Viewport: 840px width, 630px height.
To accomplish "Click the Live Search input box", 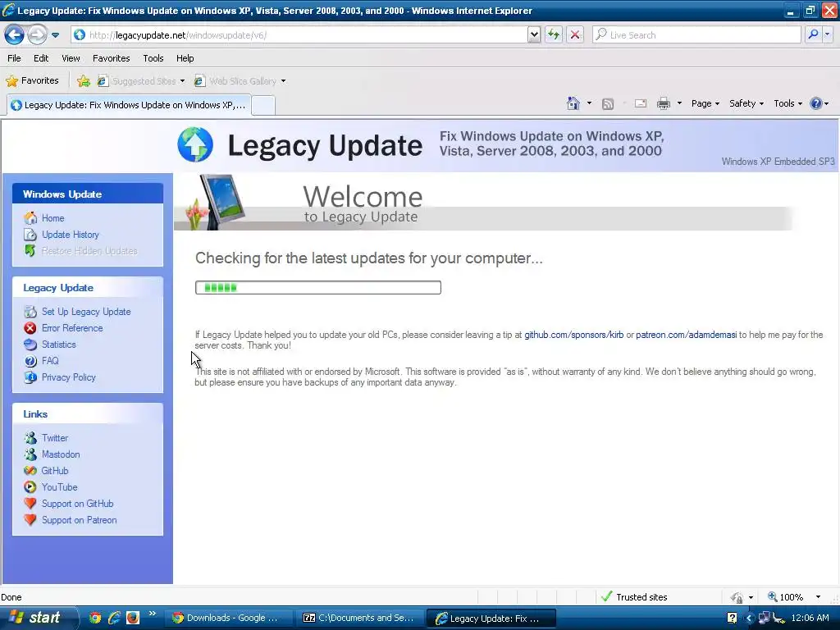I will click(x=697, y=35).
